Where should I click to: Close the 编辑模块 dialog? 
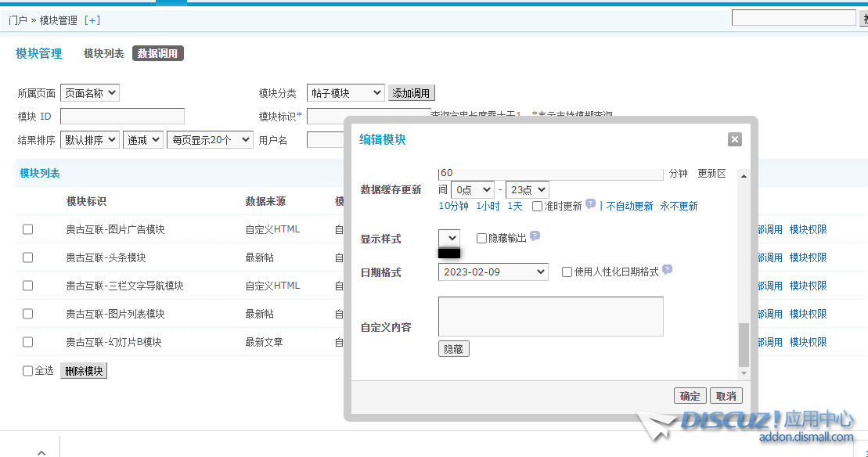click(734, 139)
